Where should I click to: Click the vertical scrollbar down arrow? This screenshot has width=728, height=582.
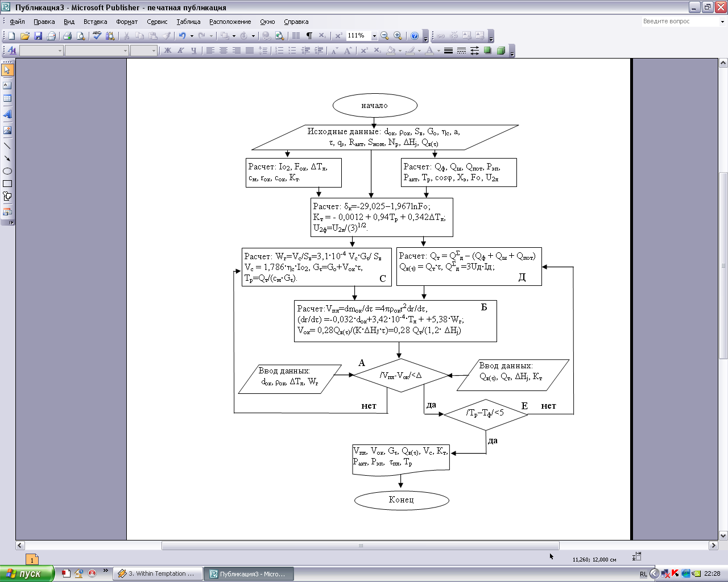723,535
